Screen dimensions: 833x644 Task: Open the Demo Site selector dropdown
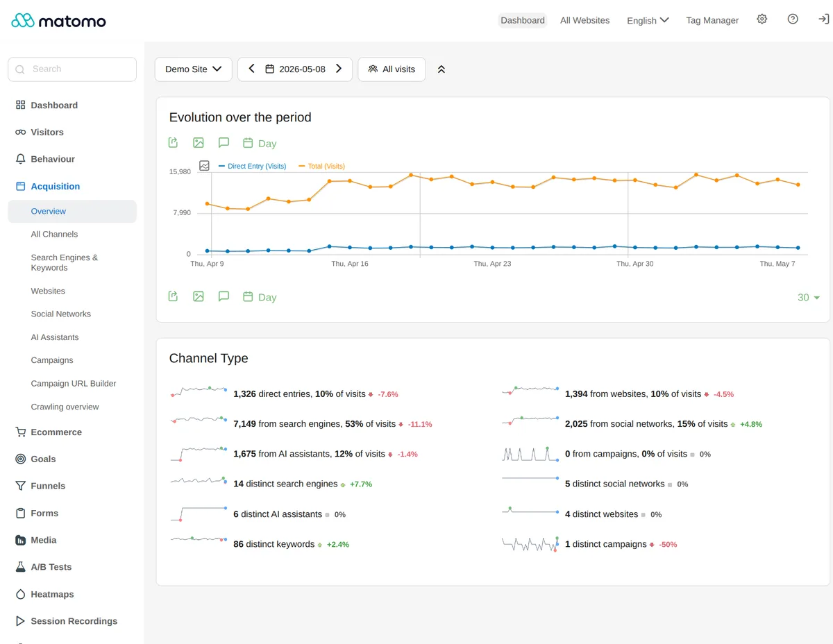(193, 69)
